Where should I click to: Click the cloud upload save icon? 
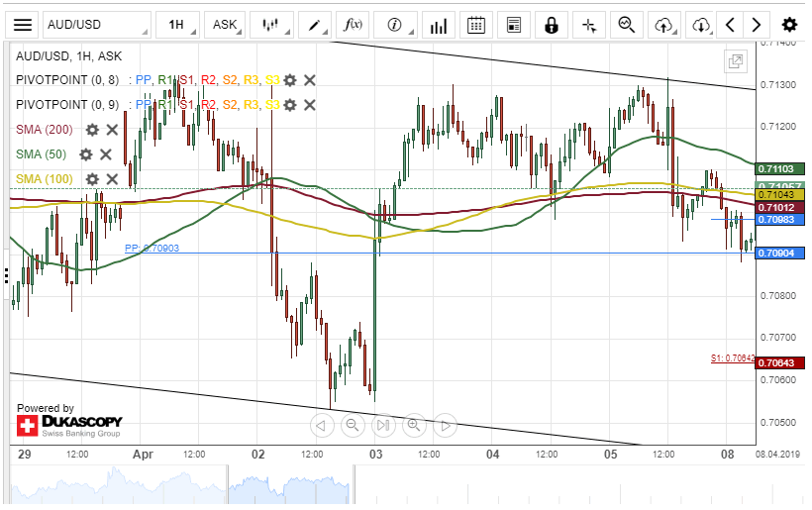664,25
